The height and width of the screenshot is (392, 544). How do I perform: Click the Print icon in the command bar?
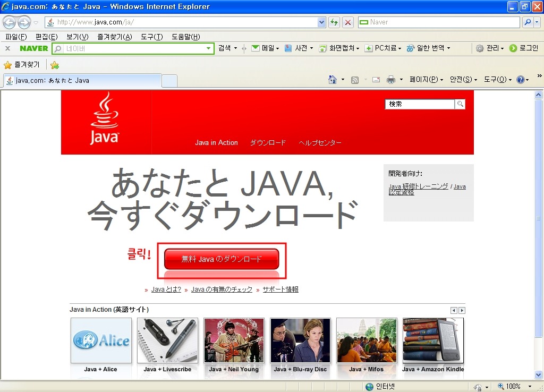(390, 80)
